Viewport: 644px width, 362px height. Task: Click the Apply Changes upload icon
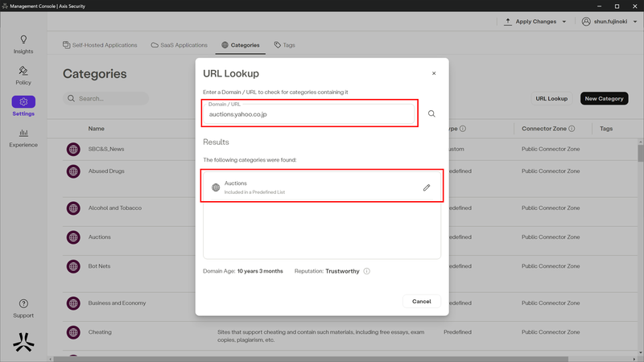pos(508,22)
